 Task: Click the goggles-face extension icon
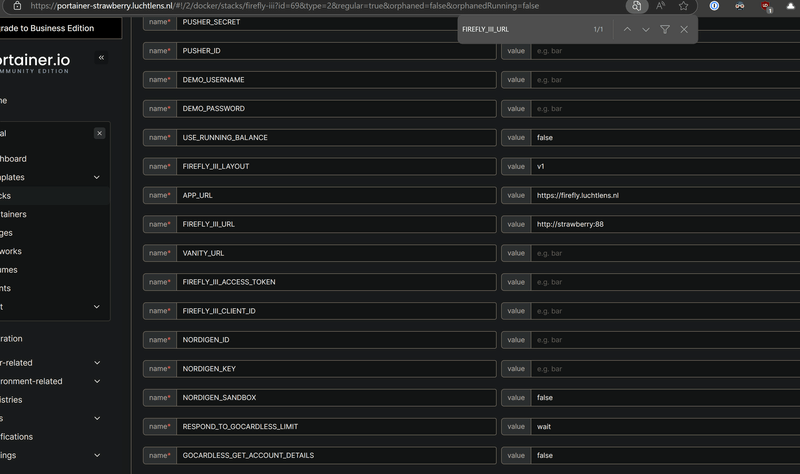coord(740,6)
